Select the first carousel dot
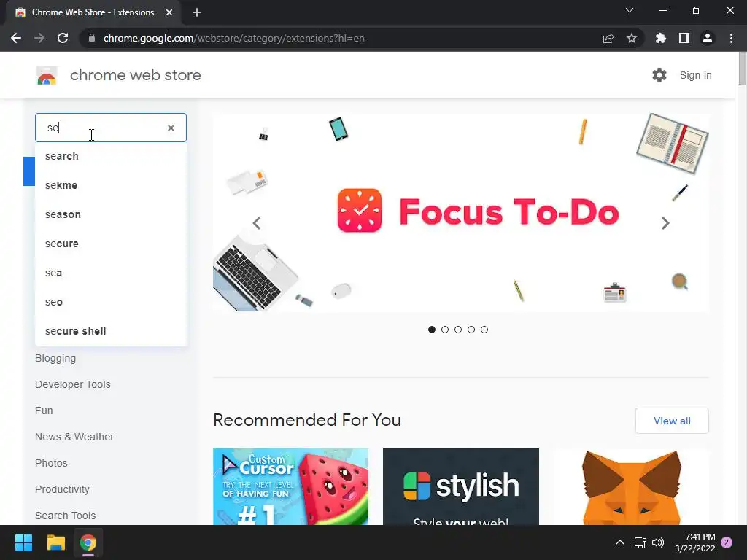 pyautogui.click(x=432, y=330)
